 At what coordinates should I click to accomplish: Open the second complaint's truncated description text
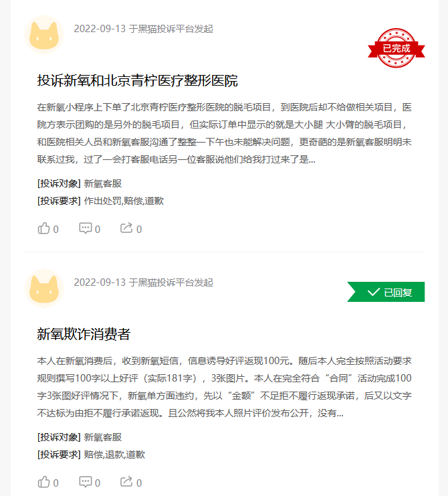click(224, 387)
